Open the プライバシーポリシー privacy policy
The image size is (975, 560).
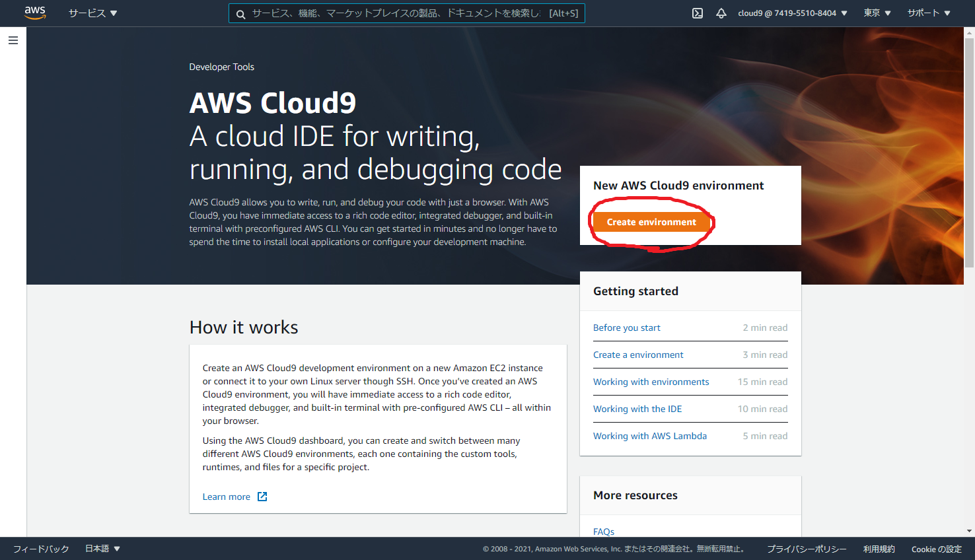pyautogui.click(x=807, y=549)
